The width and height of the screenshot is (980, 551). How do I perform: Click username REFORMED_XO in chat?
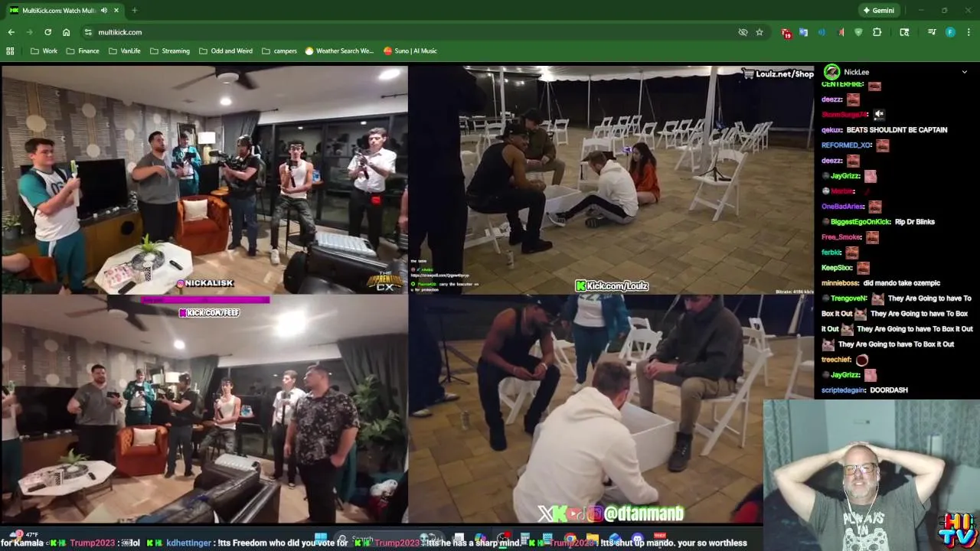(x=847, y=145)
